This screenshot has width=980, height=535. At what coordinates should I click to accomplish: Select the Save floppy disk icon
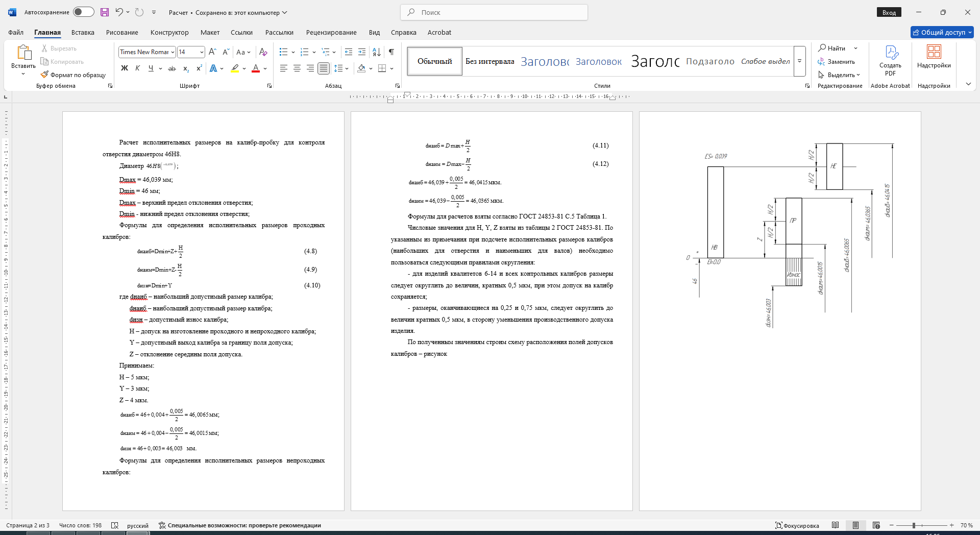tap(105, 12)
